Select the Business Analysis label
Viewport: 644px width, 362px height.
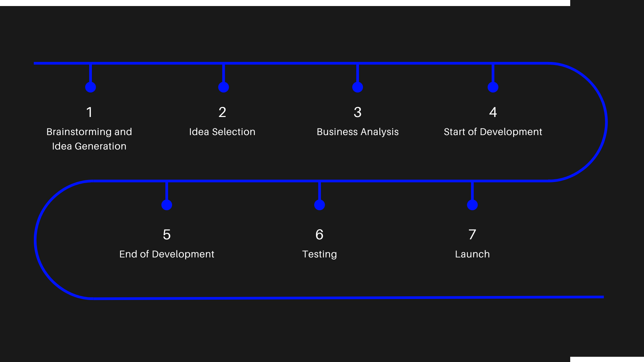tap(358, 132)
